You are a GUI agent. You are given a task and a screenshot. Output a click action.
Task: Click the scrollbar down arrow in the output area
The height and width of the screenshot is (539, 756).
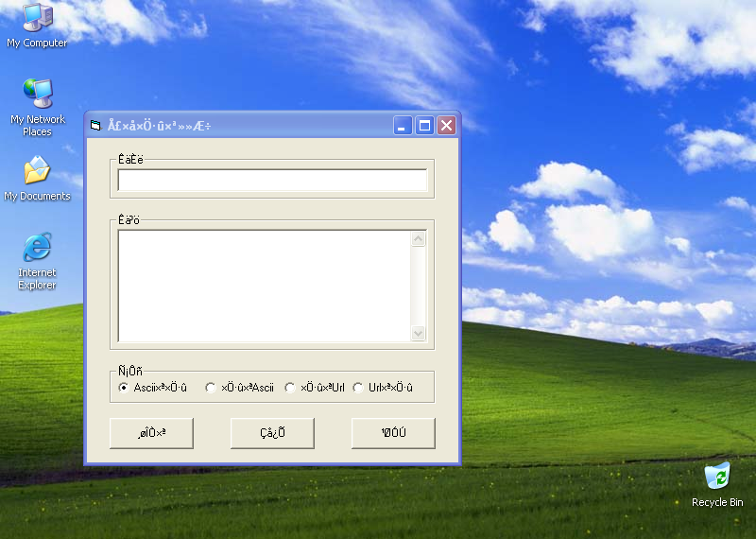pos(418,333)
